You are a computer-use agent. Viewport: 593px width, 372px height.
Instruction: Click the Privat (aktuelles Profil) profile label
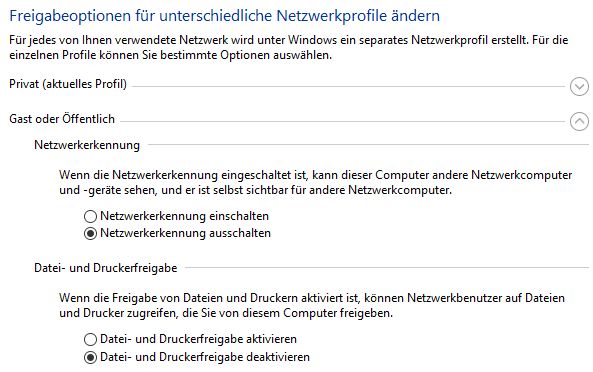click(x=68, y=84)
